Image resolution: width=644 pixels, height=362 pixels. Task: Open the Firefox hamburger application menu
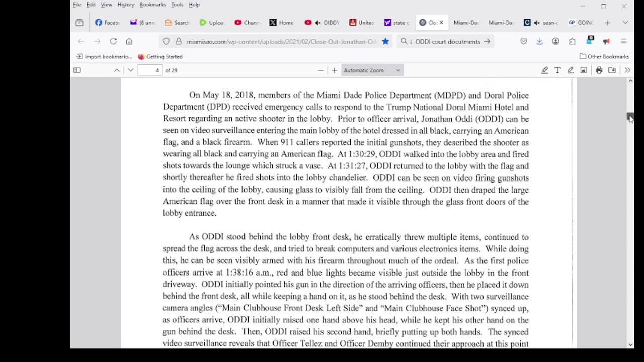coord(624,42)
